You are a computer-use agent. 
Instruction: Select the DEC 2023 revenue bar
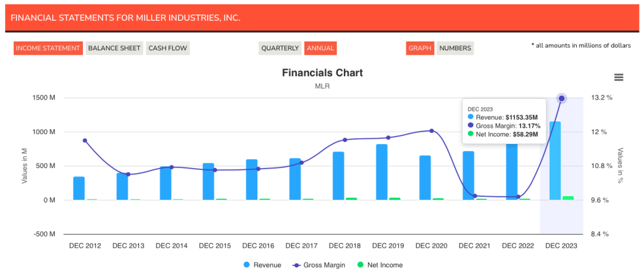point(555,160)
